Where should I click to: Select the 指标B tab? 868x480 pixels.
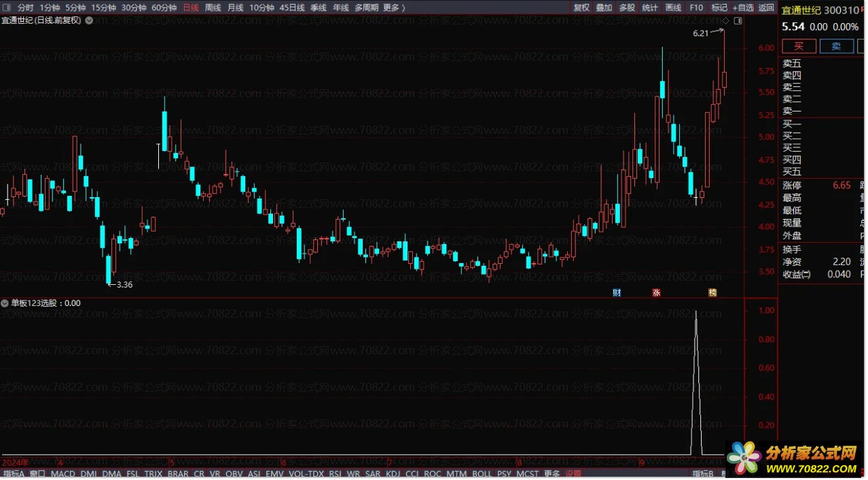[703, 474]
